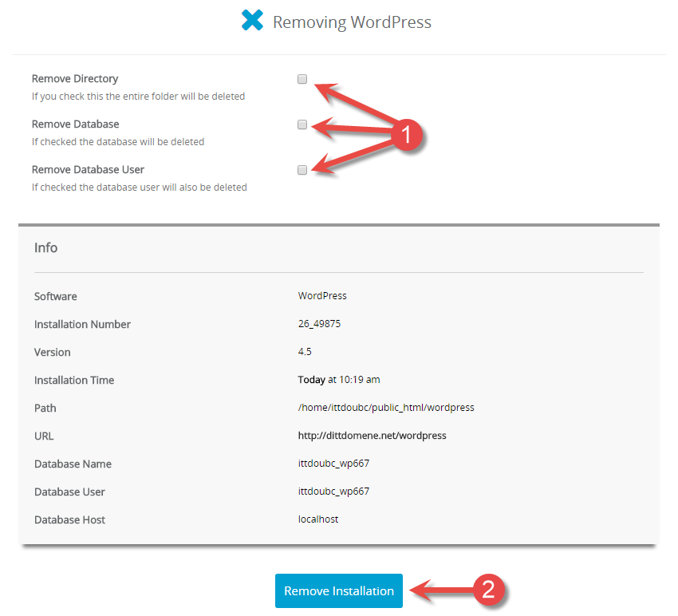Viewport: 678px width, 616px height.
Task: Click the Database Host value localhost
Action: (x=317, y=519)
